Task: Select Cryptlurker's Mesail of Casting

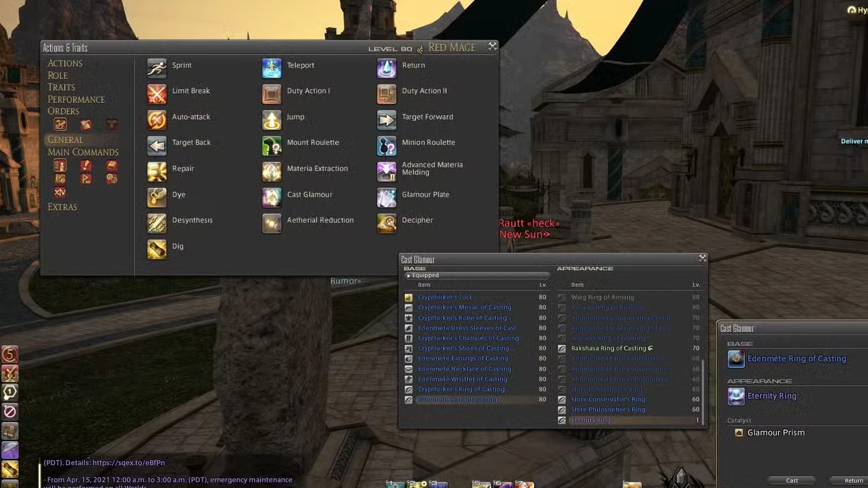Action: (476, 307)
